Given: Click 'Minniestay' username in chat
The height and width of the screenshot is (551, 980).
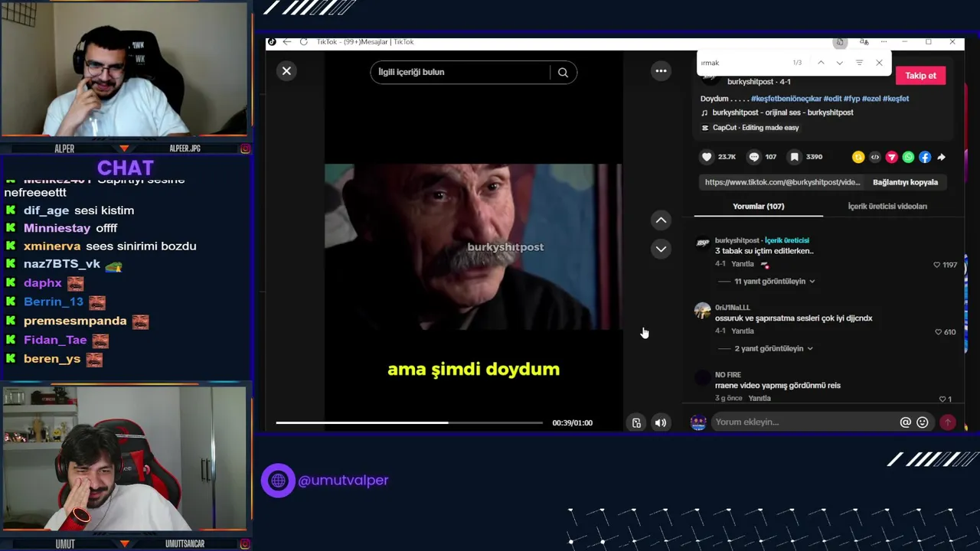Looking at the screenshot, I should coord(57,228).
